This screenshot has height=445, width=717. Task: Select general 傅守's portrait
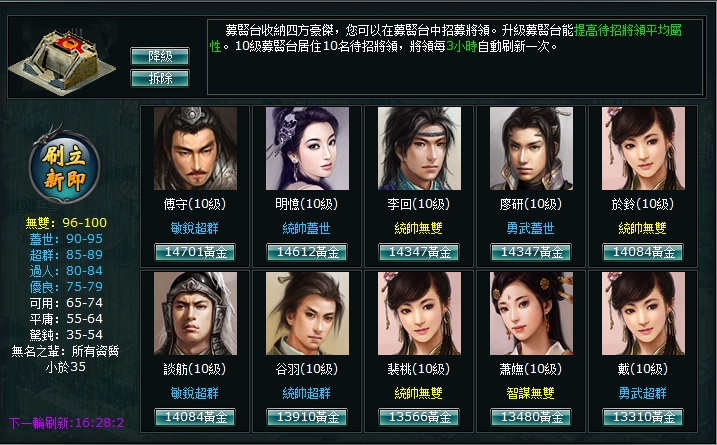[x=195, y=148]
